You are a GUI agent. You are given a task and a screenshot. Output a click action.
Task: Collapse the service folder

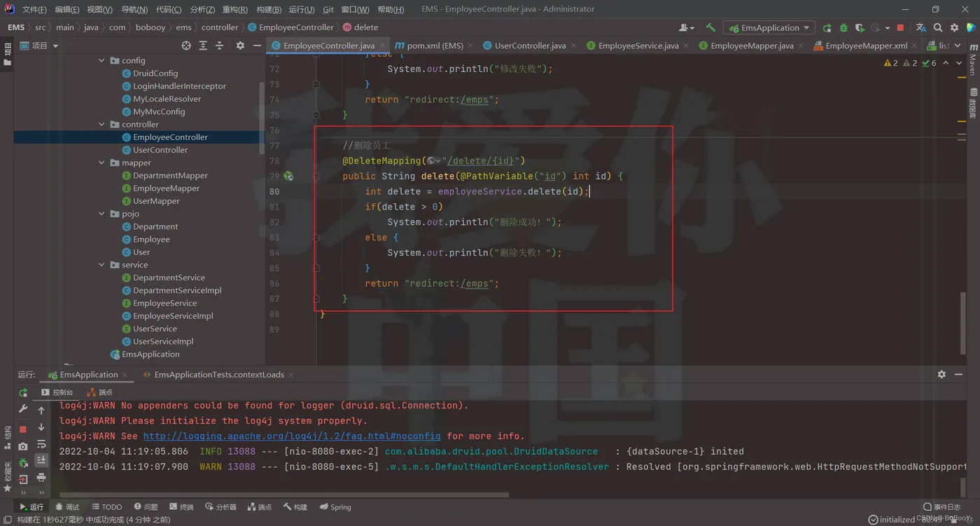[101, 265]
